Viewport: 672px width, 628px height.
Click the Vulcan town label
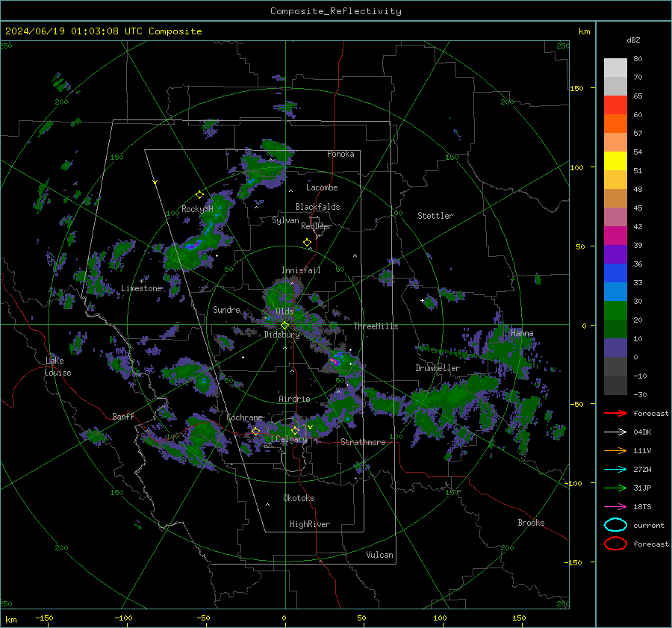click(379, 555)
